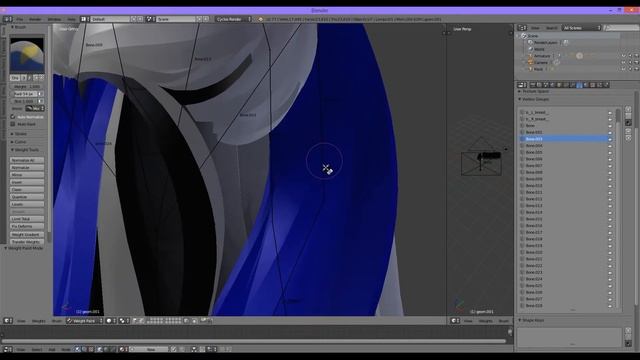Viewport: 640px width, 360px height.
Task: Toggle lock on Bone.004 vertex group
Action: (610, 146)
